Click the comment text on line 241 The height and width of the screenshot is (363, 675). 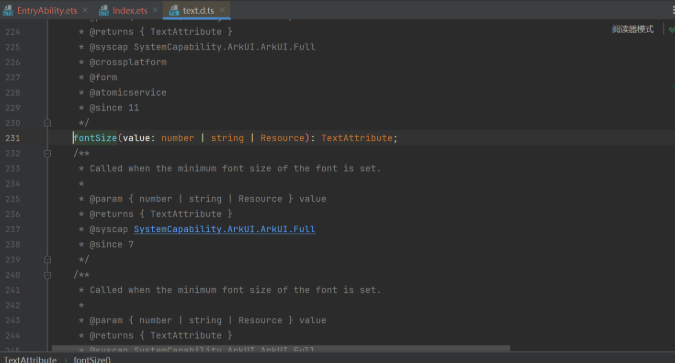[x=235, y=290]
